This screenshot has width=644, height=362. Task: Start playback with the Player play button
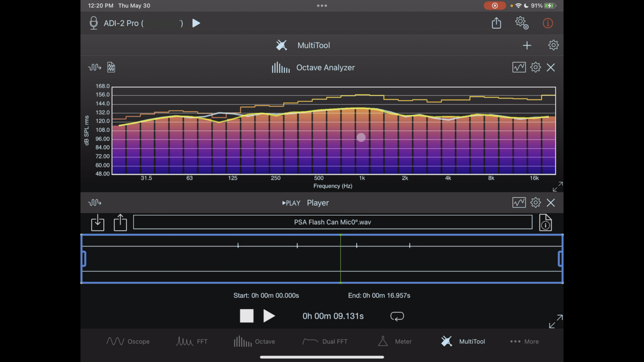pyautogui.click(x=269, y=316)
